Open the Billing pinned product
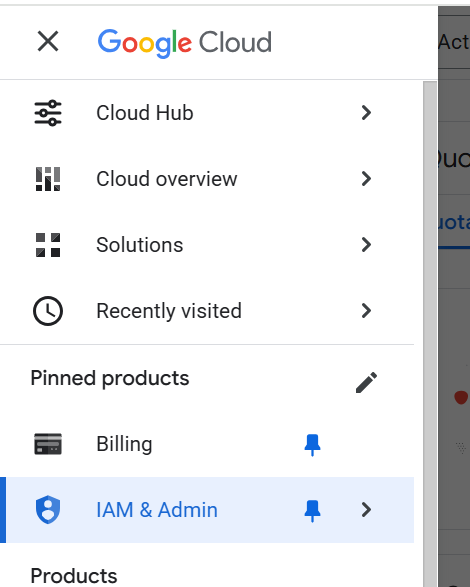Image resolution: width=470 pixels, height=587 pixels. 207,444
